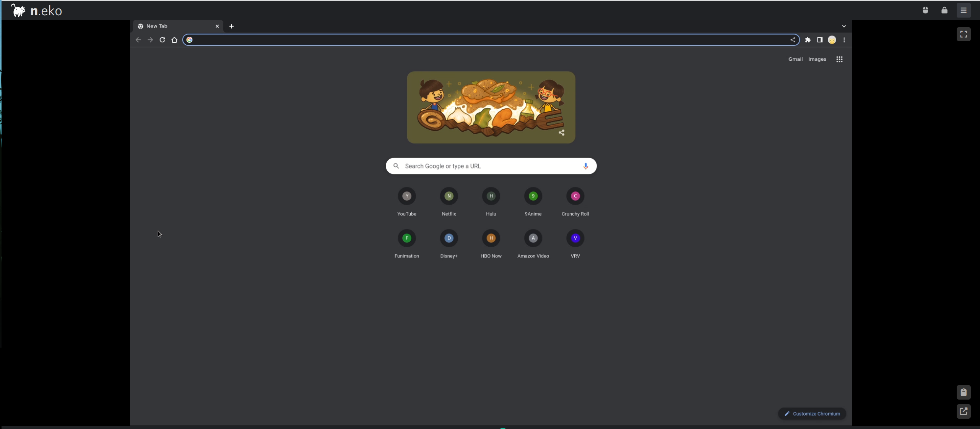Expand the tab search dropdown chevron
Viewport: 980px width, 429px height.
(843, 26)
